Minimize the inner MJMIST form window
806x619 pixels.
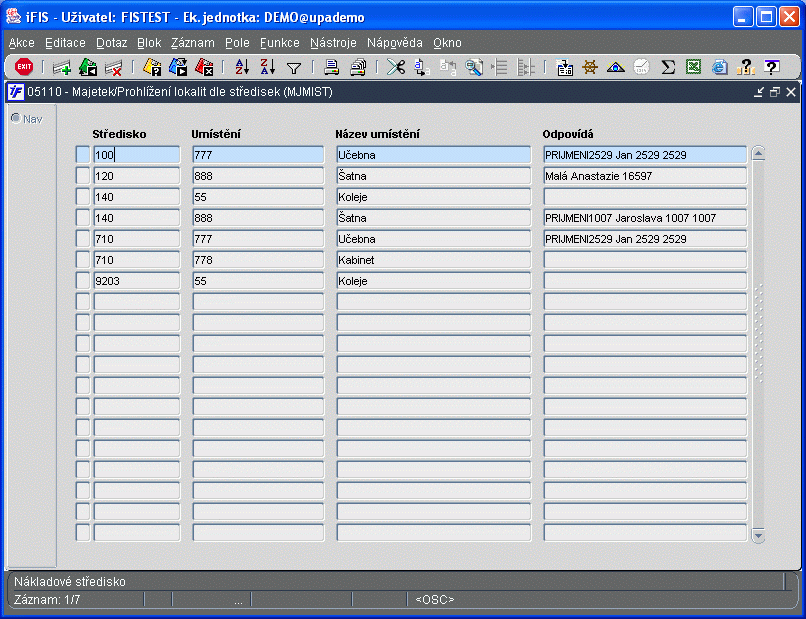coord(759,92)
